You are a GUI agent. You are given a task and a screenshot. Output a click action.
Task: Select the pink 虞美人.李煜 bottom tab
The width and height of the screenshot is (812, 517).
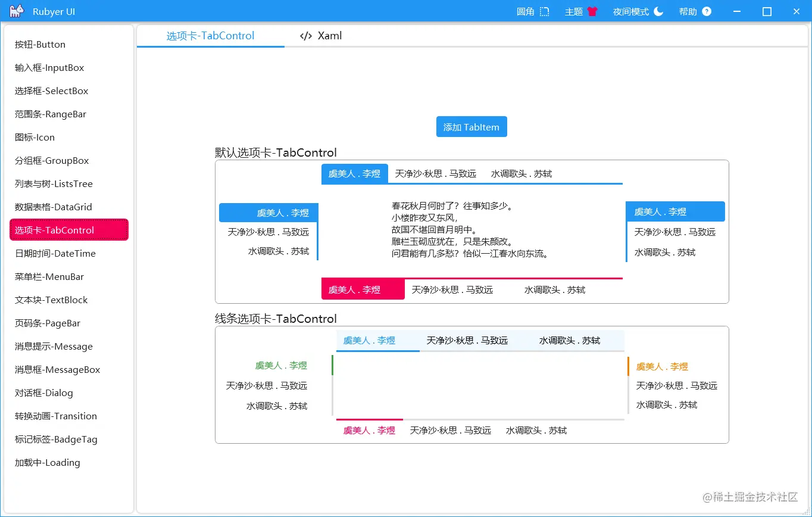(x=363, y=289)
